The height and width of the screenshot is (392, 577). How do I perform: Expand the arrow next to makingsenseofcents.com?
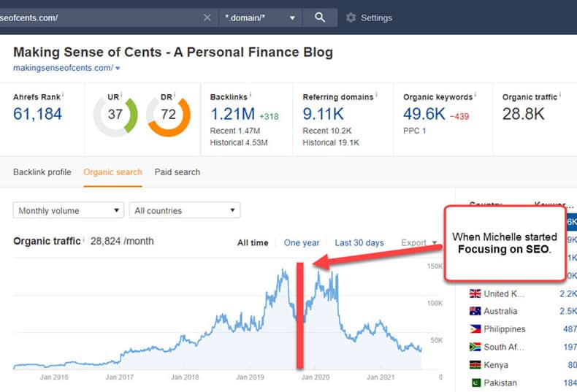pyautogui.click(x=118, y=69)
